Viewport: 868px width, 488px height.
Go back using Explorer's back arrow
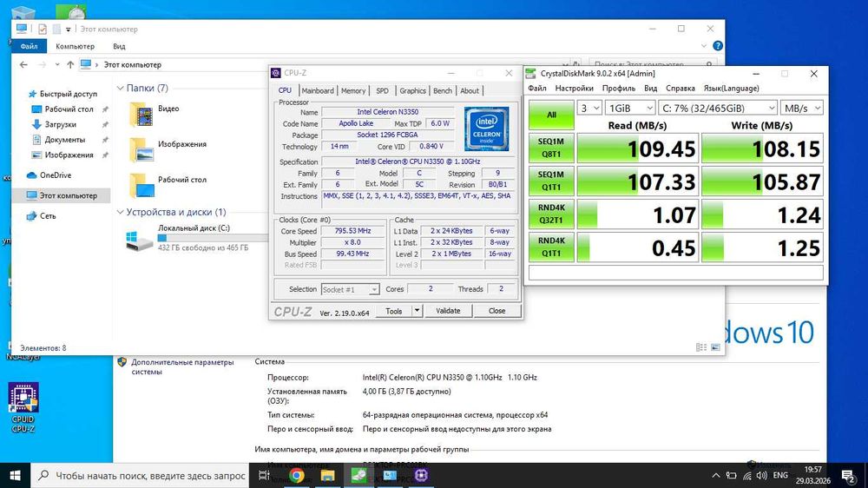(x=23, y=65)
